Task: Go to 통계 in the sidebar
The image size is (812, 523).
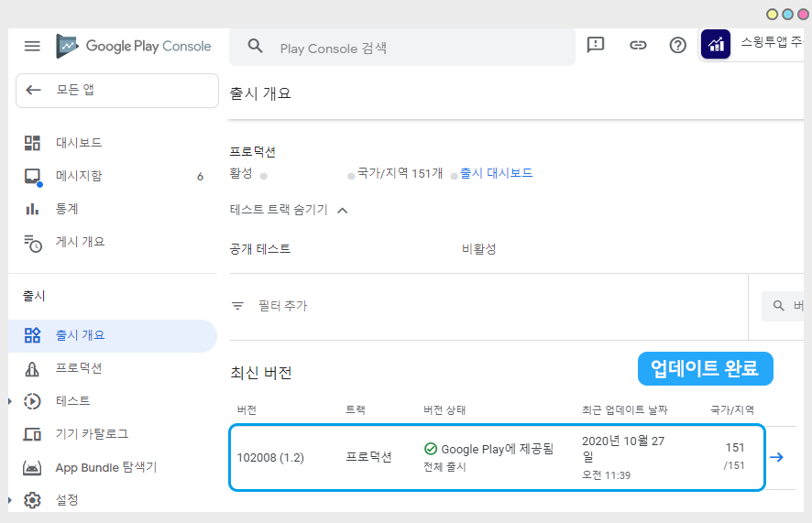Action: click(x=67, y=209)
